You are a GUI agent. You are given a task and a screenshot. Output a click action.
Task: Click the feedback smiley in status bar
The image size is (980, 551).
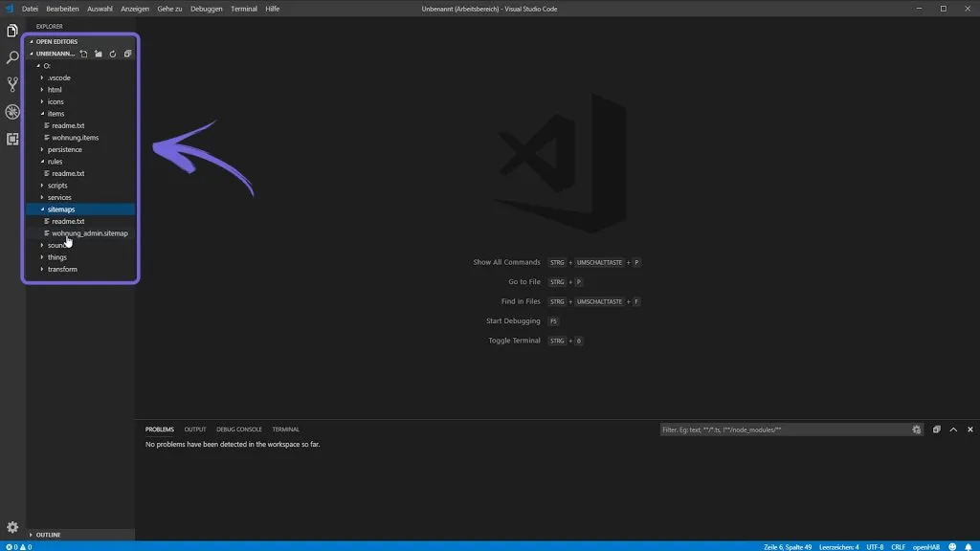pos(952,546)
